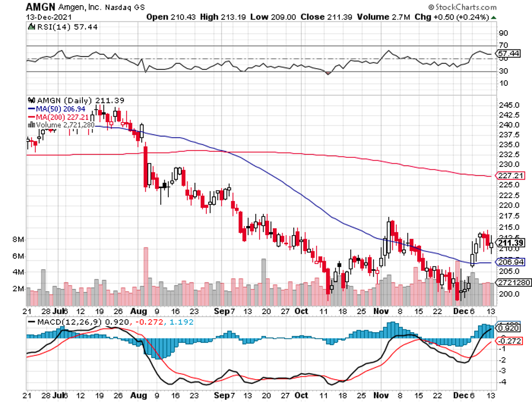Screen dimensions: 532x402
Task: Click the 211.39 current price label
Action: point(509,244)
